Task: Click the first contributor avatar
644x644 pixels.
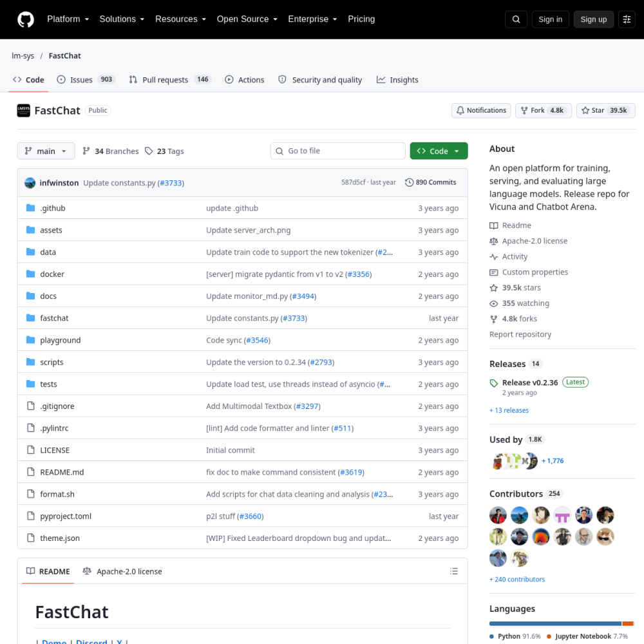Action: (x=498, y=515)
